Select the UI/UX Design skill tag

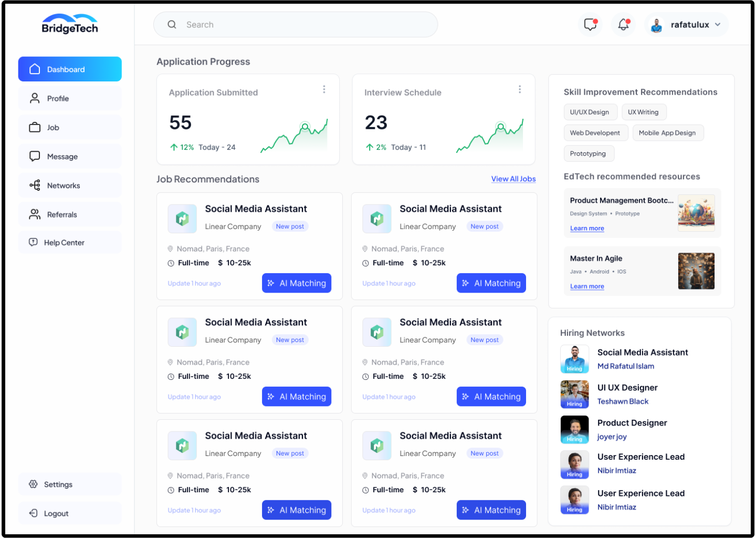(590, 112)
